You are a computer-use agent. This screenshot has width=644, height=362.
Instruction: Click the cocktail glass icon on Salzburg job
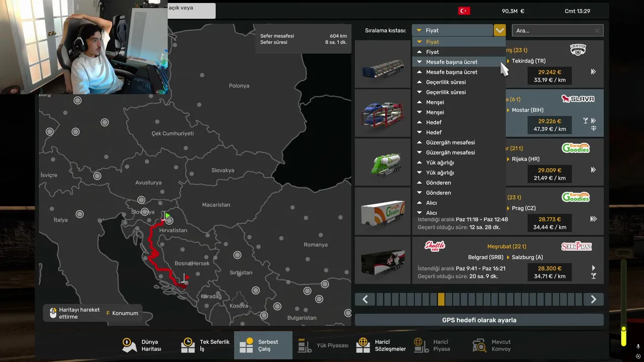pyautogui.click(x=594, y=276)
